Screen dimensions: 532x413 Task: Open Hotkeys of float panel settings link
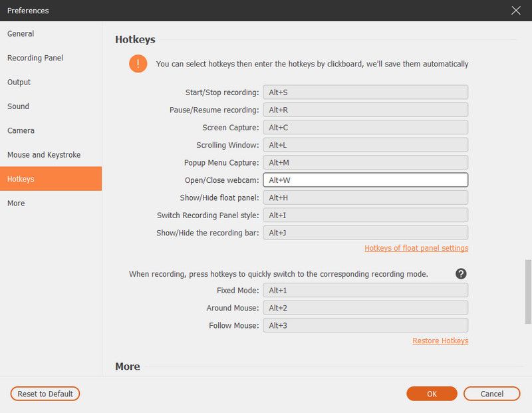pos(416,248)
